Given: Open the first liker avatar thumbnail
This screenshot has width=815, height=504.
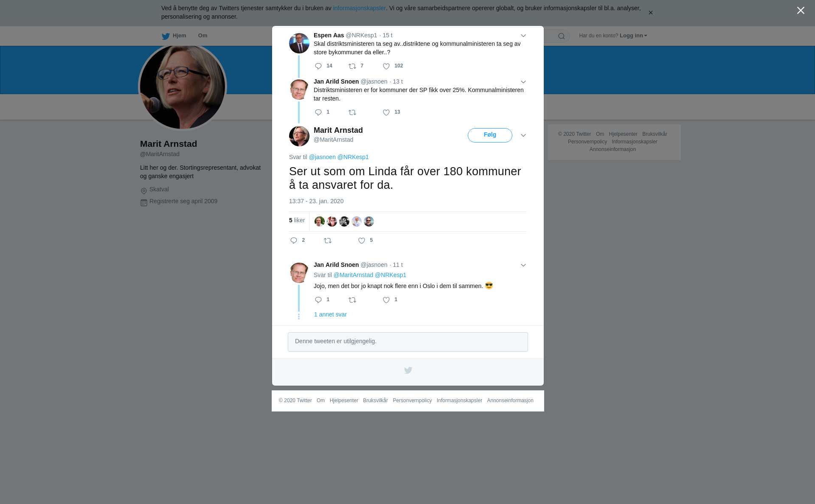Looking at the screenshot, I should coord(320,221).
